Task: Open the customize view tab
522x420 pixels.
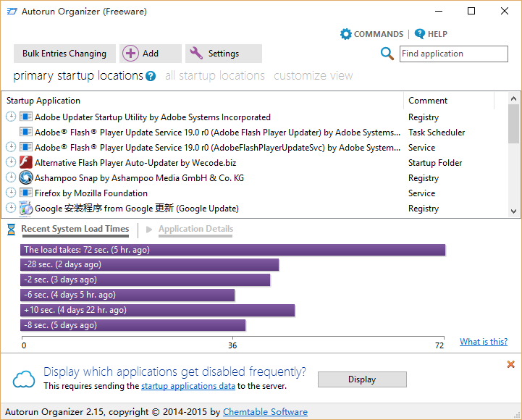Action: pyautogui.click(x=313, y=76)
